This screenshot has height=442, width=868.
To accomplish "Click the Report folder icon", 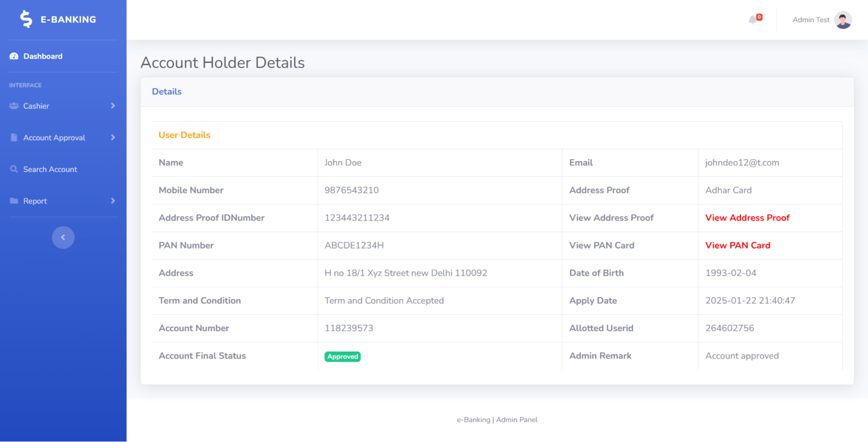I will pyautogui.click(x=14, y=201).
